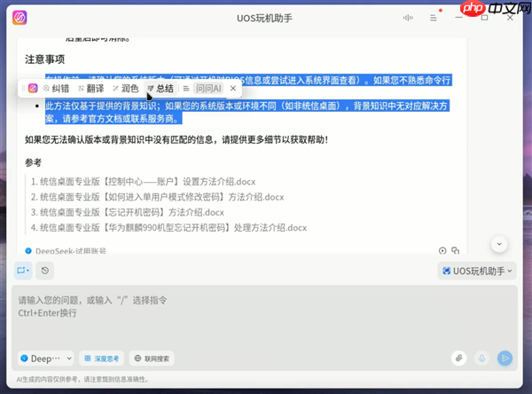Select 翻译 on the floating toolbar
532x394 pixels.
click(91, 89)
